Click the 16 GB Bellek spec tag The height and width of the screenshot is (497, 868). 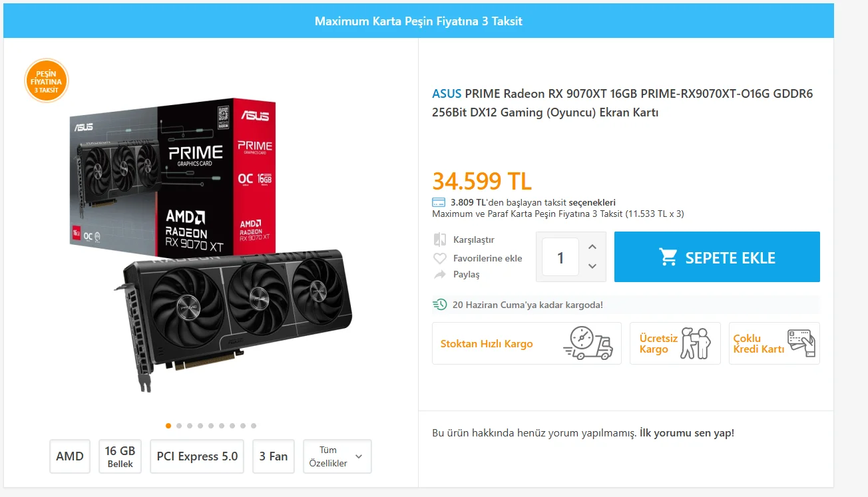[120, 456]
